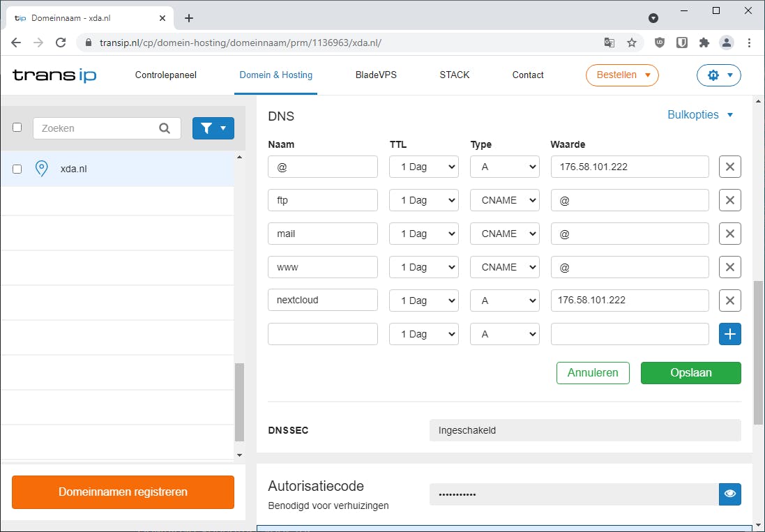Add a new DNS record with the plus icon
Viewport: 765px width, 532px height.
729,334
